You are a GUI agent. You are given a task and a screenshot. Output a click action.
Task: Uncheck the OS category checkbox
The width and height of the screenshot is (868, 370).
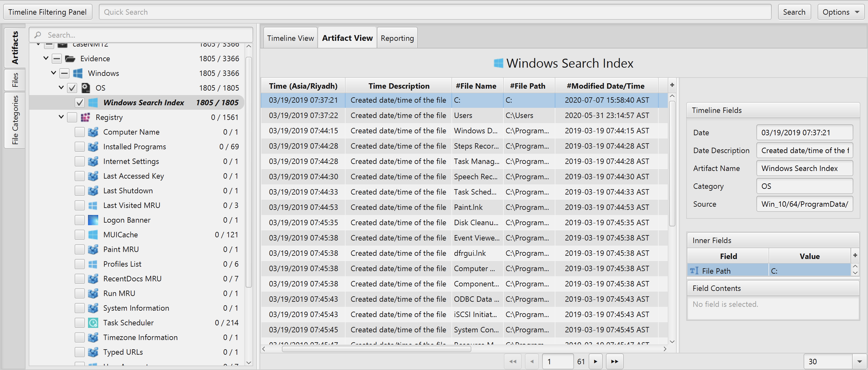[72, 88]
